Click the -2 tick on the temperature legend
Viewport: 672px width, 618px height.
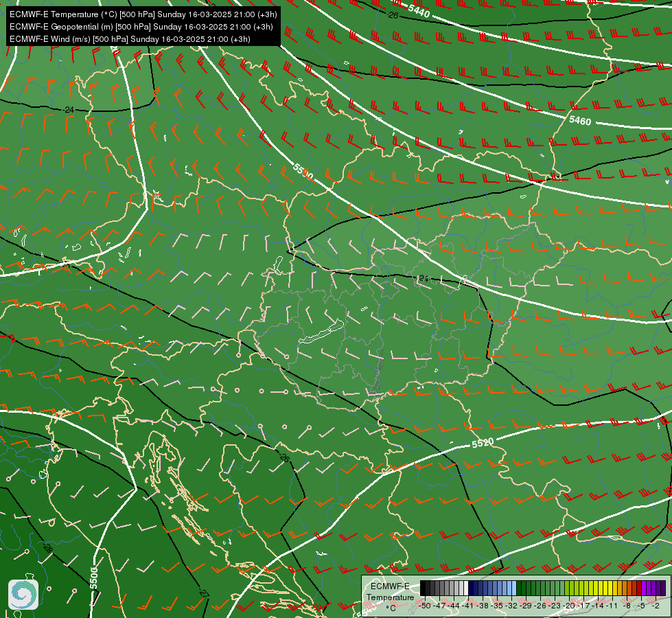656,606
